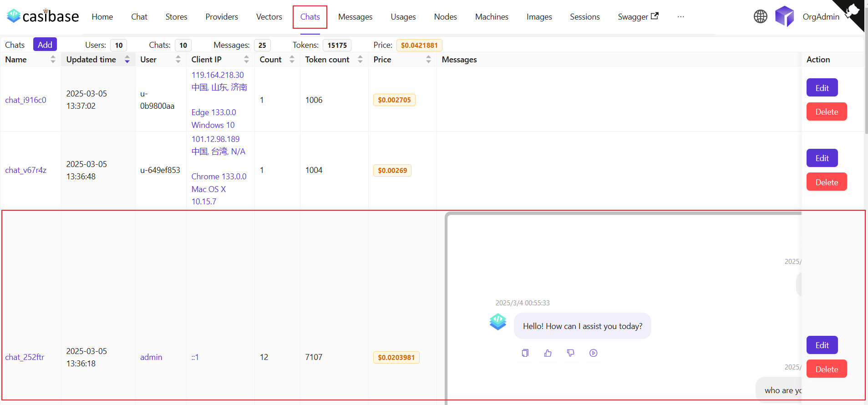Open the chat_i916c0 link
The image size is (868, 405).
point(25,100)
